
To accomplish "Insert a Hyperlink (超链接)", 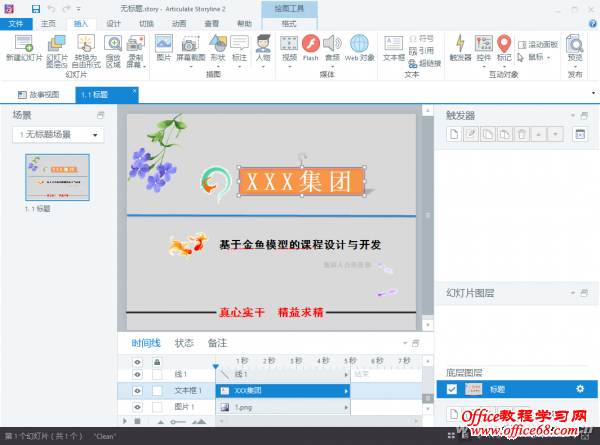I will [x=425, y=63].
